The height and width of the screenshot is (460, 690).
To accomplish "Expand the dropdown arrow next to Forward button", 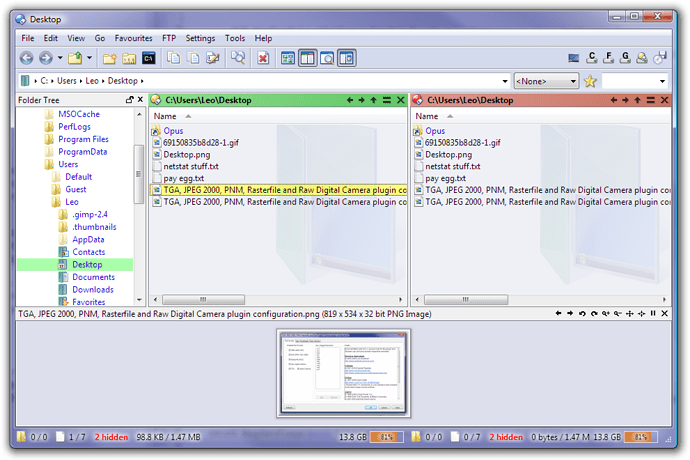I will pyautogui.click(x=60, y=58).
